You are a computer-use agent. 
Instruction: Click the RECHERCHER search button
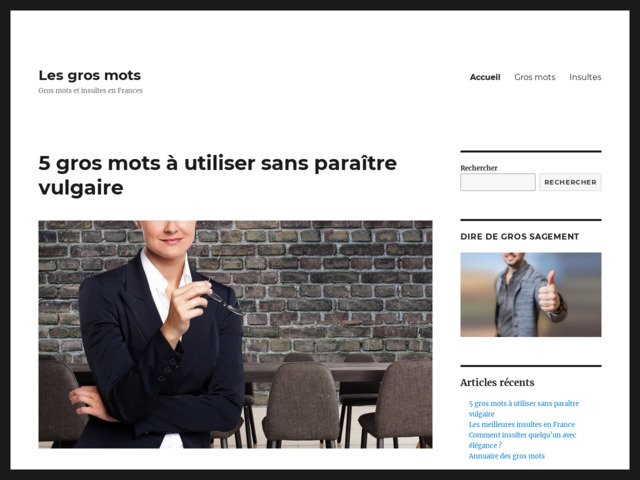tap(570, 182)
